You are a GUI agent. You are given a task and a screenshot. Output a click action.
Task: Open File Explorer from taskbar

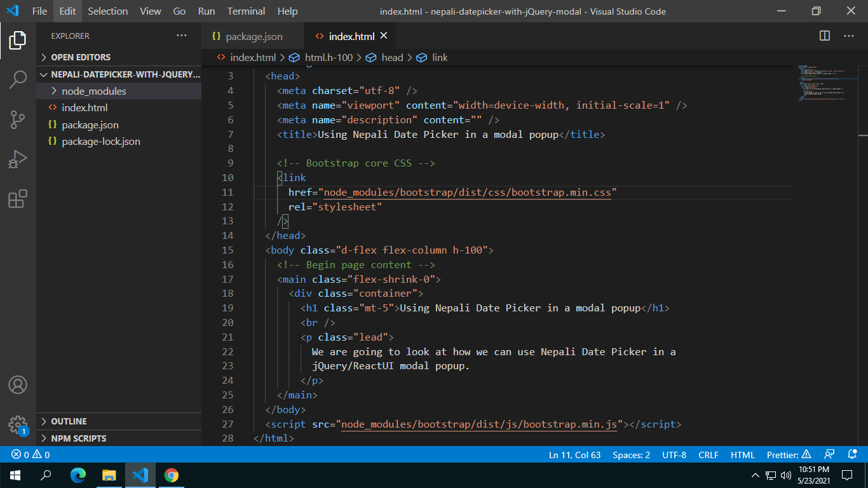(109, 475)
